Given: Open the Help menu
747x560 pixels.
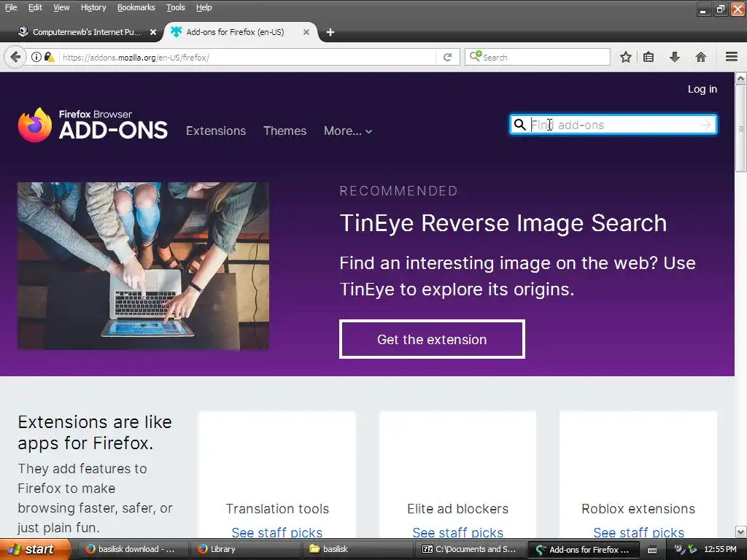Looking at the screenshot, I should click(x=204, y=7).
